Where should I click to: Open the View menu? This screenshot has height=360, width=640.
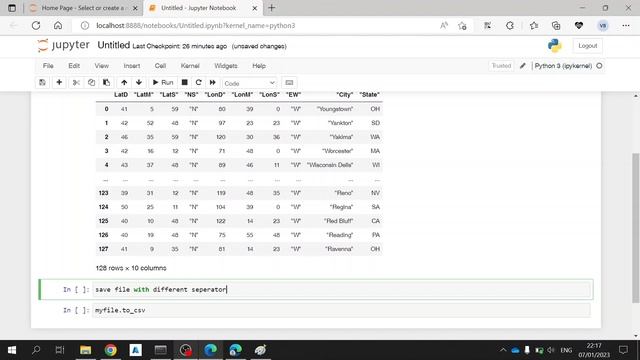point(102,66)
